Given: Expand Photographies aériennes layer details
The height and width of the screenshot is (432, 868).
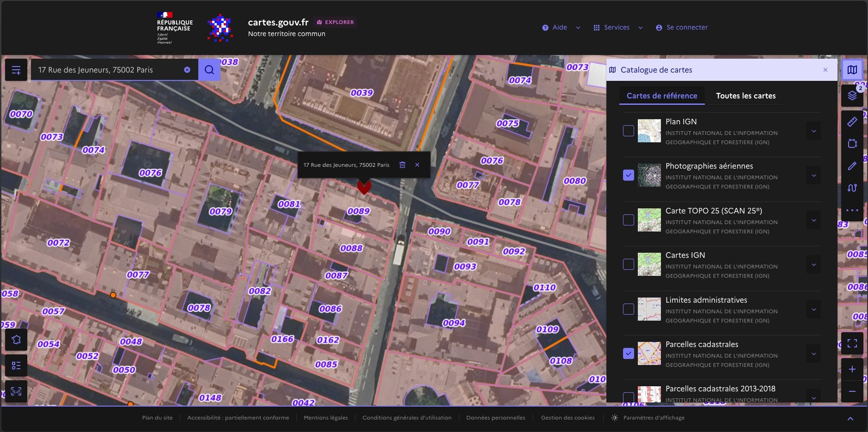Looking at the screenshot, I should [814, 175].
